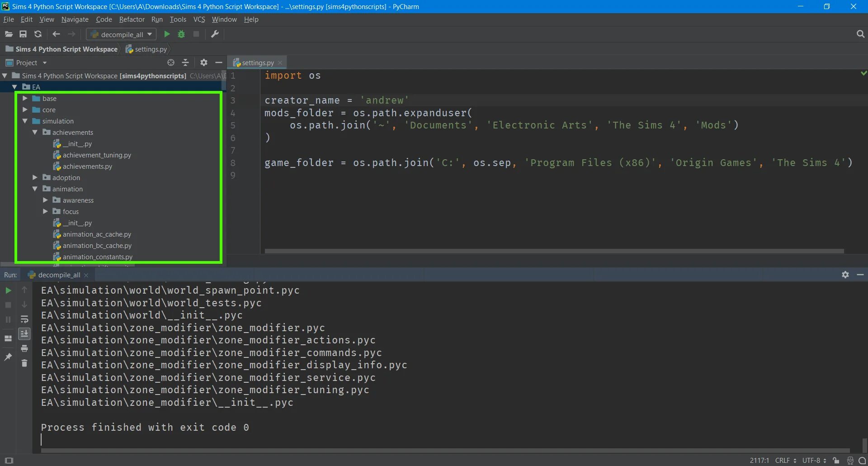This screenshot has height=466, width=868.
Task: Minimize the Run panel
Action: (x=860, y=275)
